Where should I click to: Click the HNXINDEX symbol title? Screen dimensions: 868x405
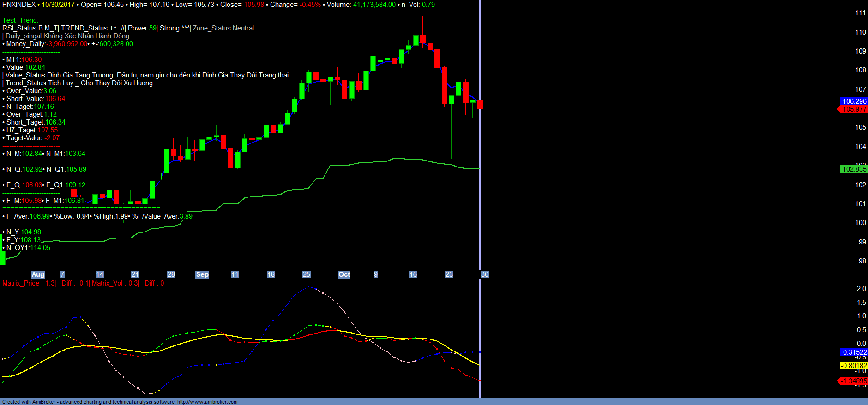[x=19, y=5]
